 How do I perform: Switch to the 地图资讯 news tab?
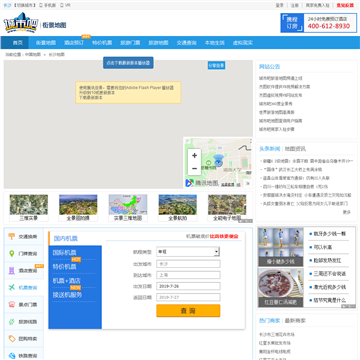click(x=295, y=149)
